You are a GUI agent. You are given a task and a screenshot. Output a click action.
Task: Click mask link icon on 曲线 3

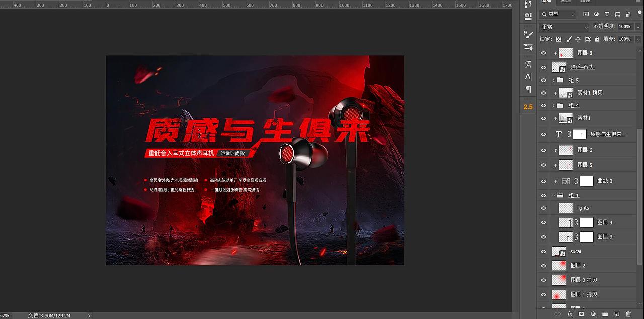tap(576, 181)
